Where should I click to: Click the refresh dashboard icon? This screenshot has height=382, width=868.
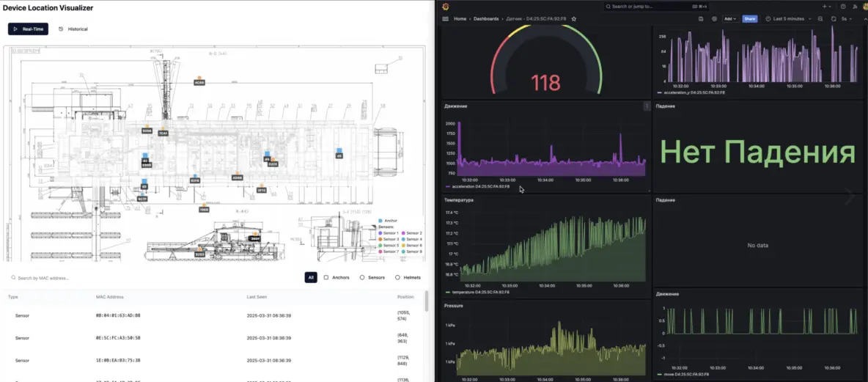(x=834, y=18)
